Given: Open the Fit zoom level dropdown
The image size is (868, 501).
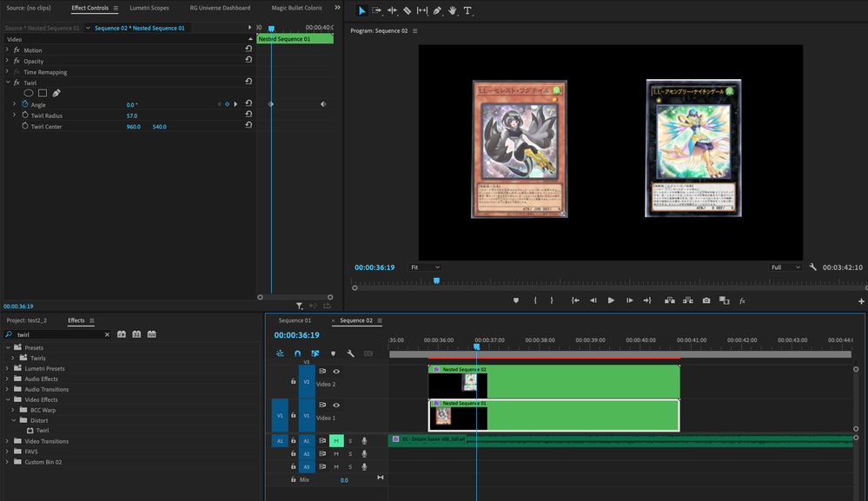Looking at the screenshot, I should (x=425, y=267).
